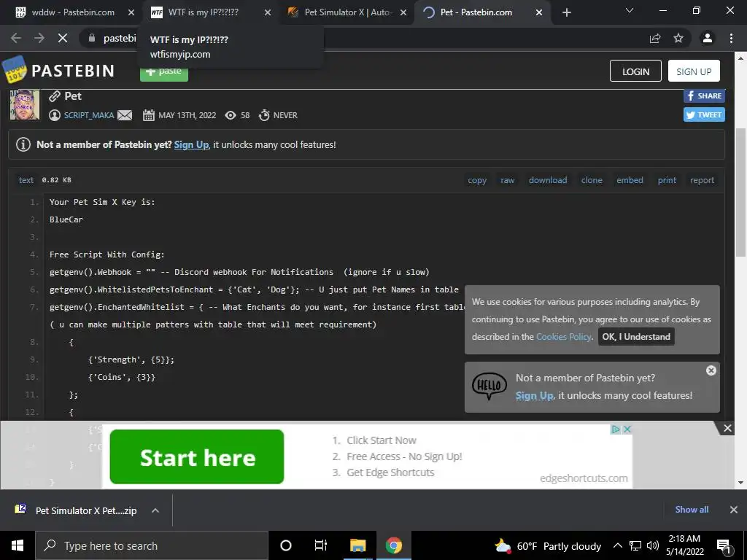Click Sign Up in Hello popup

coord(534,395)
